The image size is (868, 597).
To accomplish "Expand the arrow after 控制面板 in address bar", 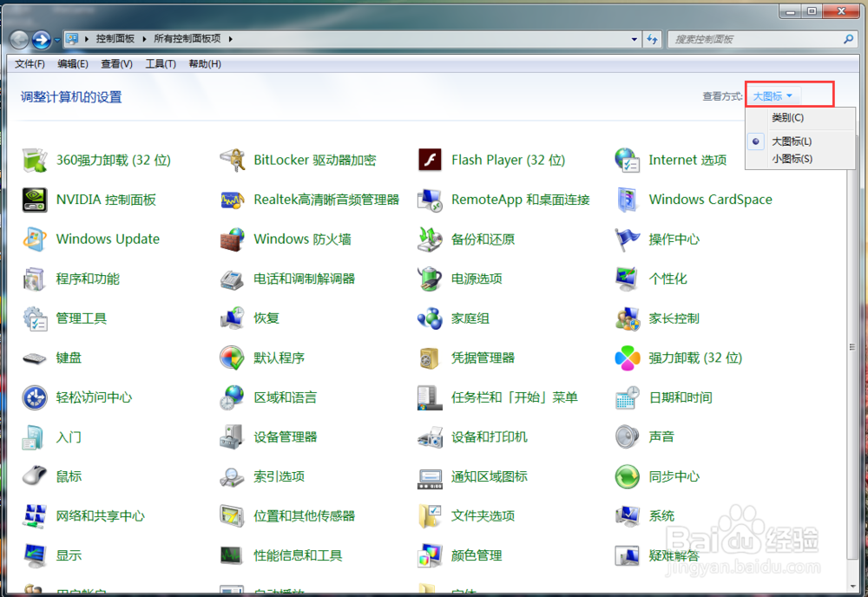I will coord(144,39).
